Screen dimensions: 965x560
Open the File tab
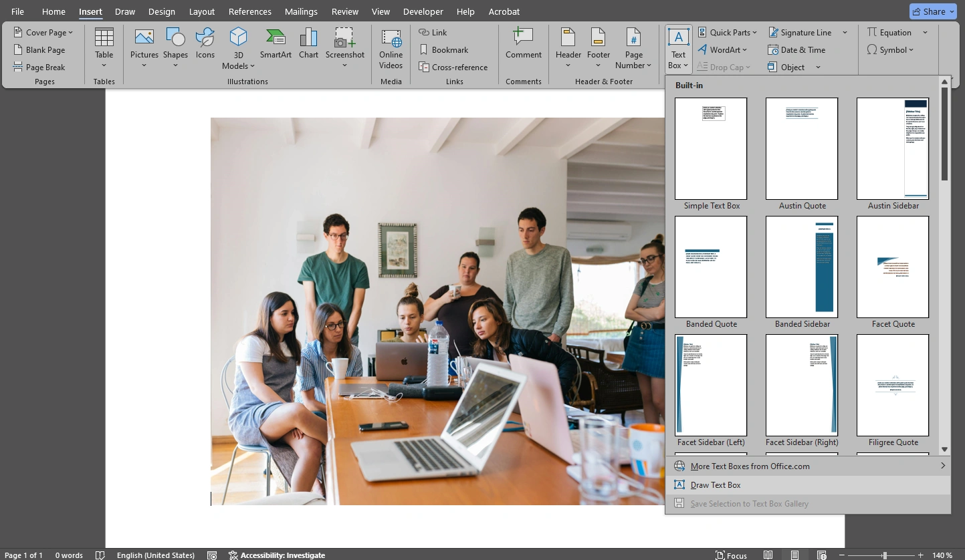pos(17,11)
